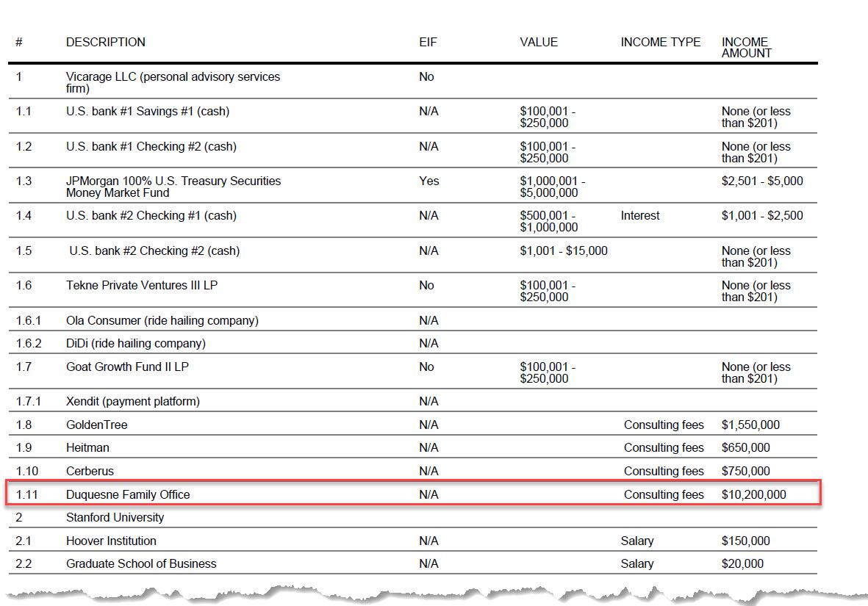Select the Vicarage LLC description text

pyautogui.click(x=173, y=82)
